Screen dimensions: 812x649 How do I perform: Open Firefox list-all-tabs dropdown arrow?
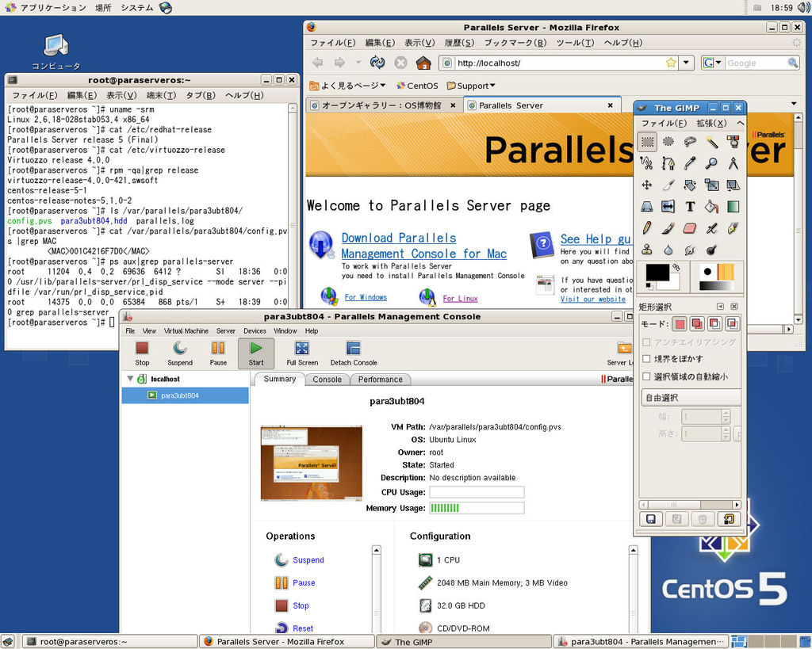tap(794, 104)
